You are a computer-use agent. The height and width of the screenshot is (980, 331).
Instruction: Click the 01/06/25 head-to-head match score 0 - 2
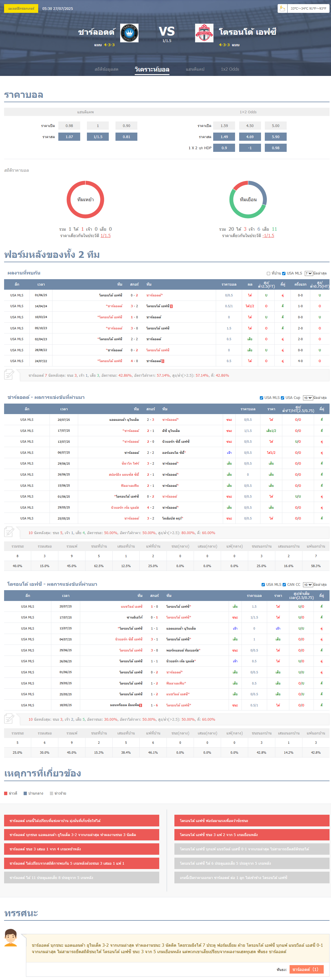(134, 296)
